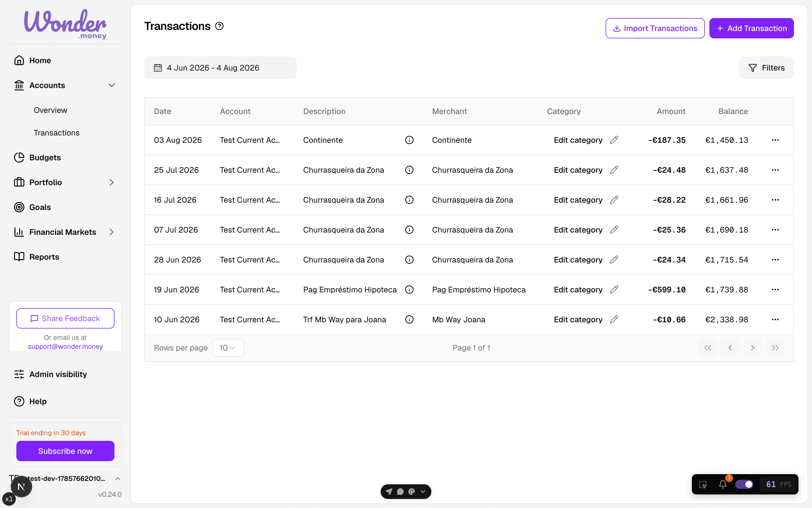Click the element selector icon in dev toolbar
The height and width of the screenshot is (508, 812).
point(703,485)
